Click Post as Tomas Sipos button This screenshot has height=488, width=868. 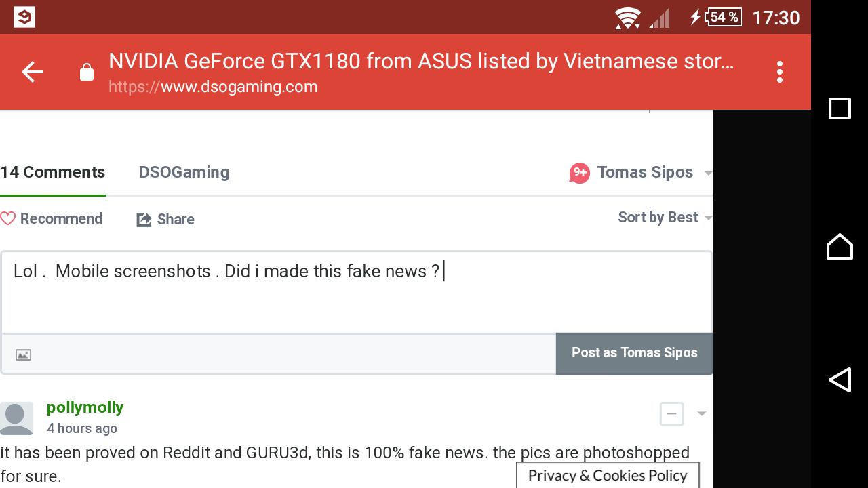click(x=634, y=353)
